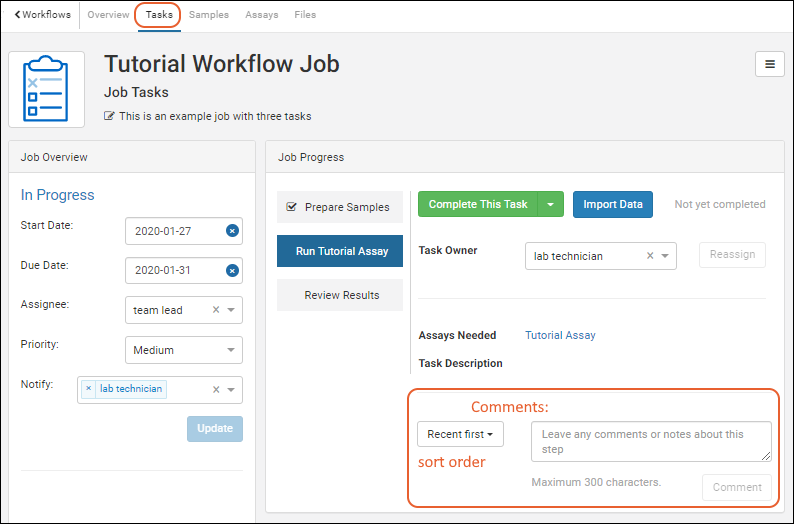Open the Recent first sort order dropdown

(460, 434)
